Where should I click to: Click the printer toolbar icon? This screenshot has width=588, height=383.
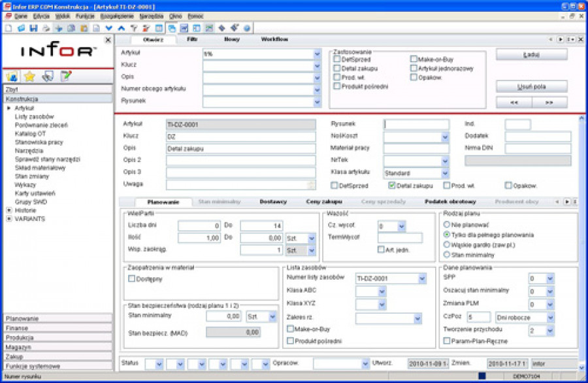pyautogui.click(x=46, y=28)
